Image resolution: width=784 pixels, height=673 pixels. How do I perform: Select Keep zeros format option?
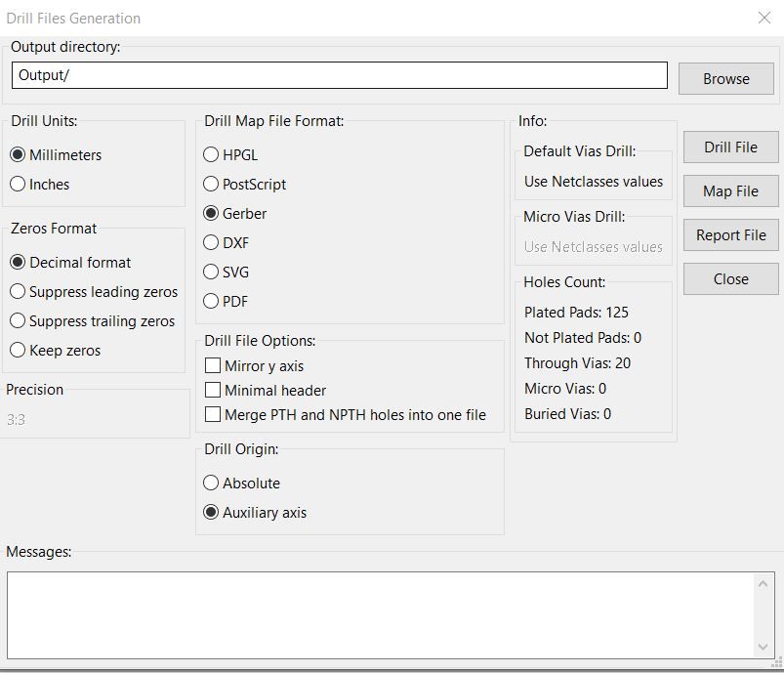point(17,350)
